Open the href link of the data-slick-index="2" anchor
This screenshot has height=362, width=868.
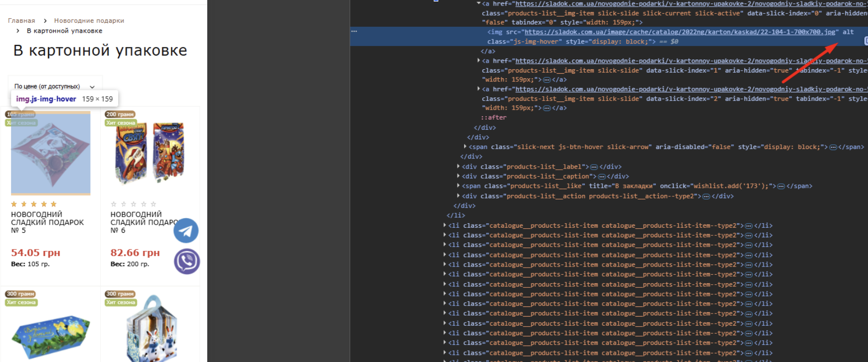691,89
